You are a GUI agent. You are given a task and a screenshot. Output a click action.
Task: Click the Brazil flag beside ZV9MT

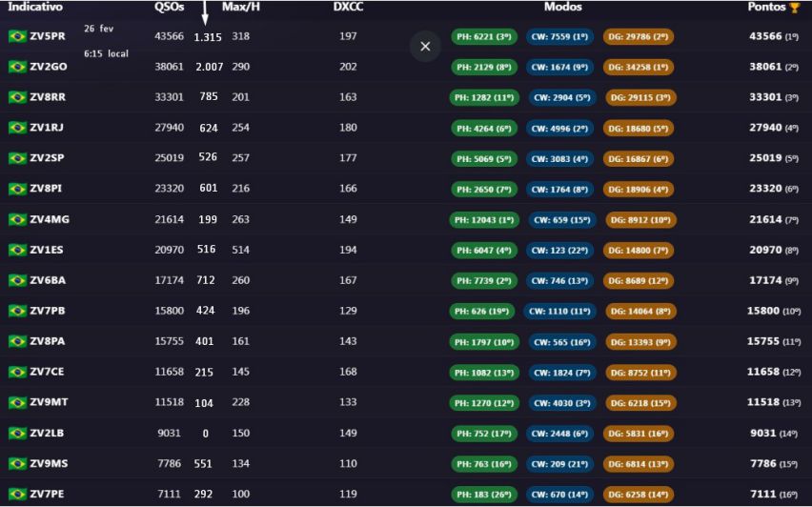pos(17,402)
